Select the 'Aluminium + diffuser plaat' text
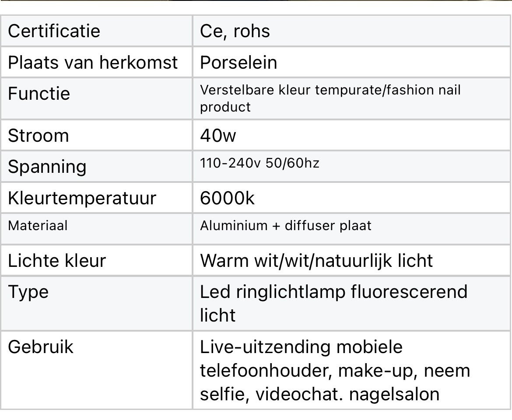Viewport: 512px width, 420px height. click(x=286, y=226)
